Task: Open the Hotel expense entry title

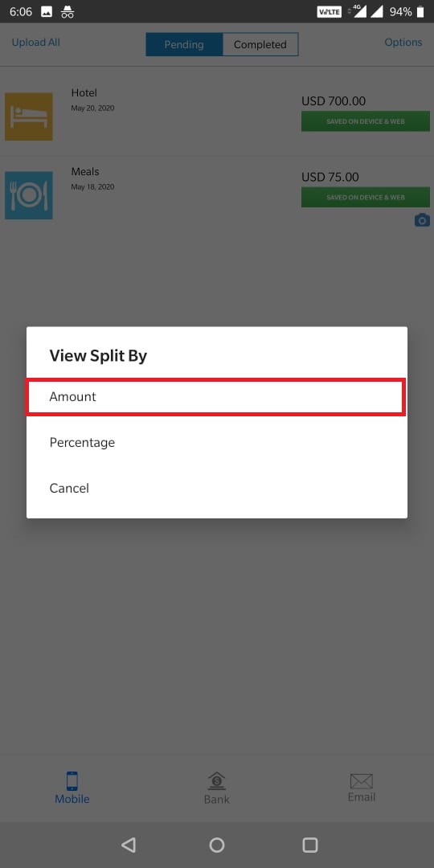Action: 84,93
